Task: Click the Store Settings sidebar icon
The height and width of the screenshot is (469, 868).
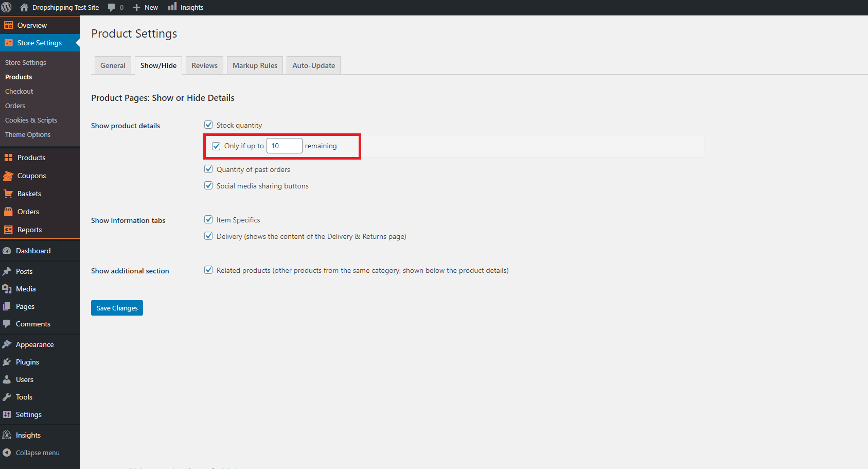Action: coord(9,43)
